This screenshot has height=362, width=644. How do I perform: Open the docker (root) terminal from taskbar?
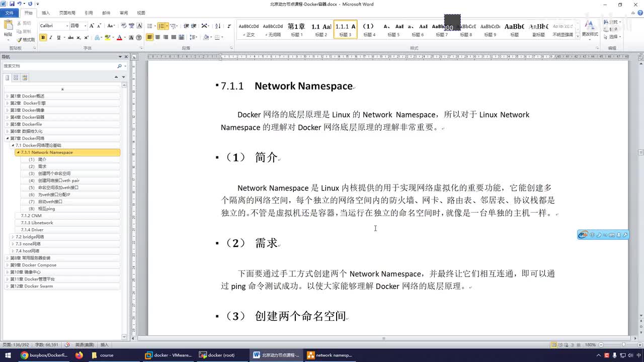pyautogui.click(x=219, y=355)
